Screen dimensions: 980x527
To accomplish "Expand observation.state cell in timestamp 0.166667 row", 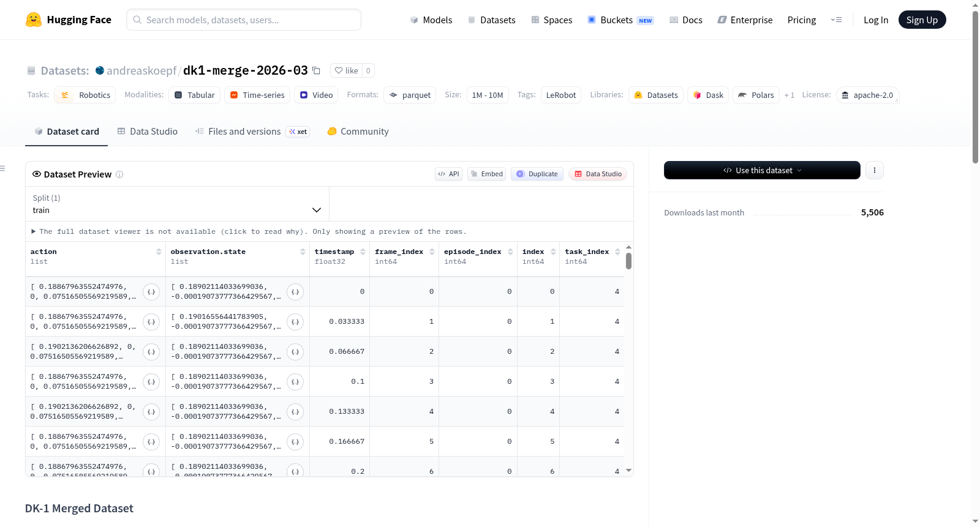I will (x=295, y=442).
